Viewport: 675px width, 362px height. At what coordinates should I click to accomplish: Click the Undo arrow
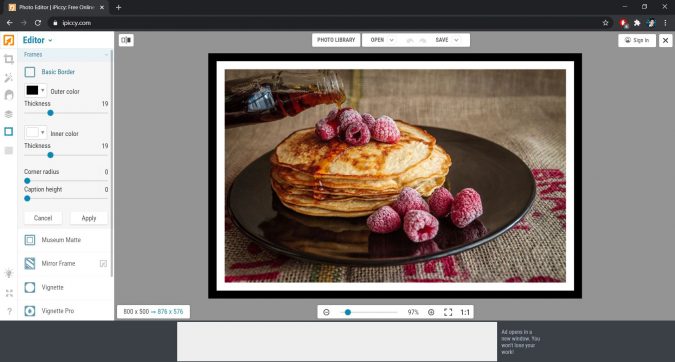point(409,40)
